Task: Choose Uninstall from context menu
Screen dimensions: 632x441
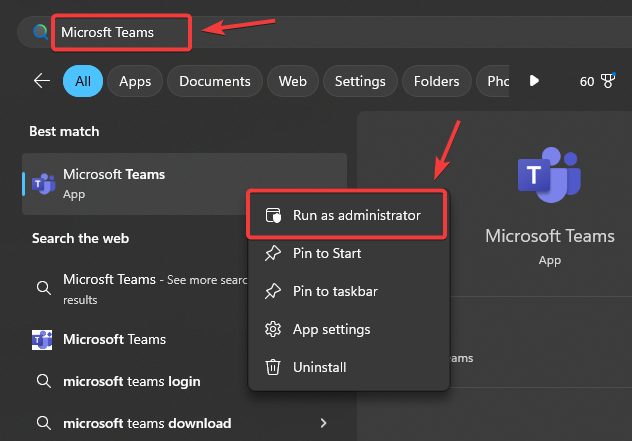Action: pyautogui.click(x=349, y=367)
